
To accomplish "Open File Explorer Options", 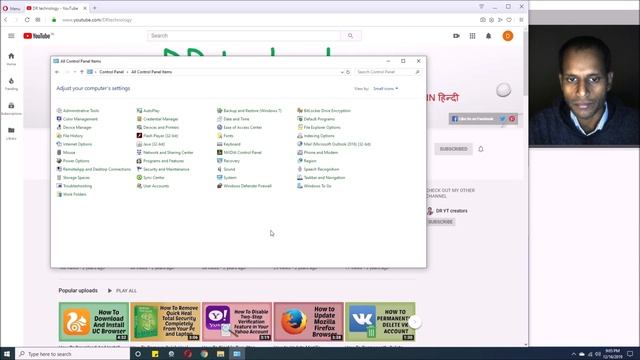I will coord(319,127).
